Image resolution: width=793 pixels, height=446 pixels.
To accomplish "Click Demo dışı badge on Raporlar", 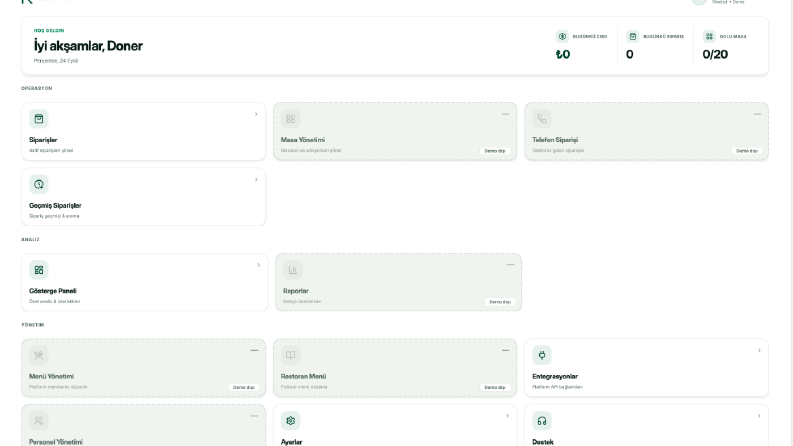I will (x=500, y=302).
